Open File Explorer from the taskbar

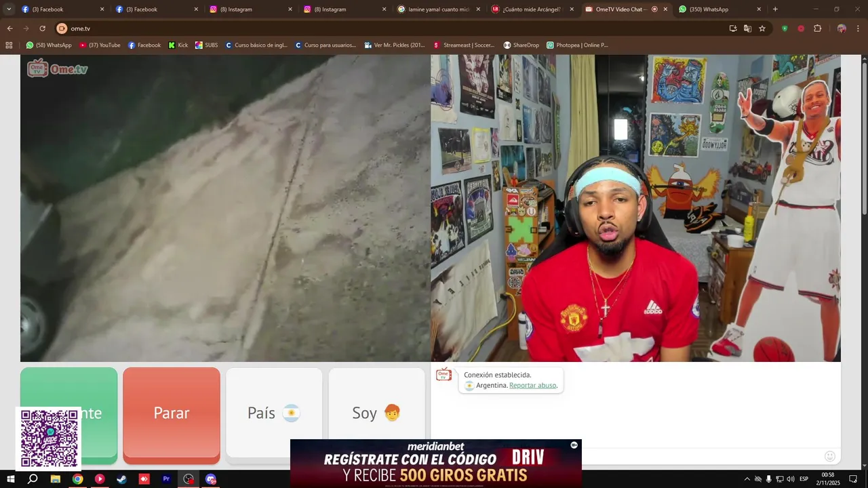pyautogui.click(x=56, y=479)
